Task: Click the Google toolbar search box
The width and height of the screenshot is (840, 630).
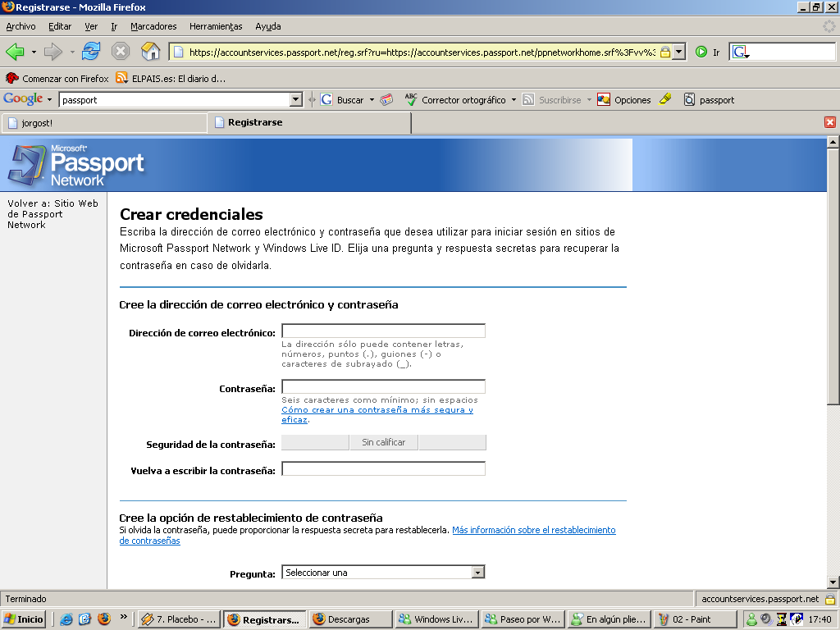Action: click(x=175, y=99)
